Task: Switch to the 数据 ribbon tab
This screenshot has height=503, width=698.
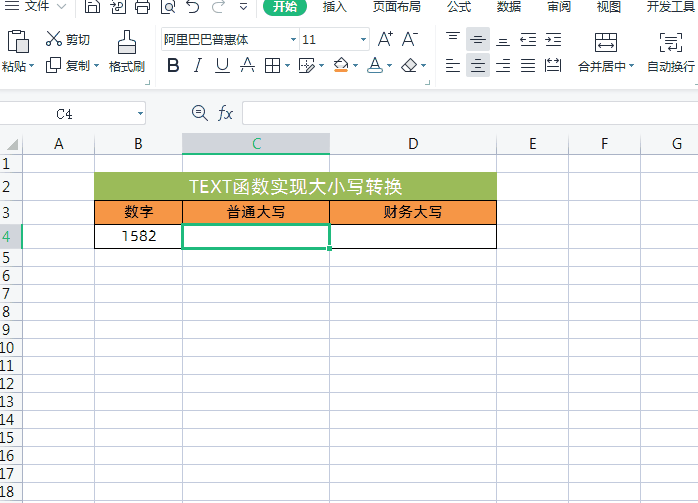Action: (509, 6)
